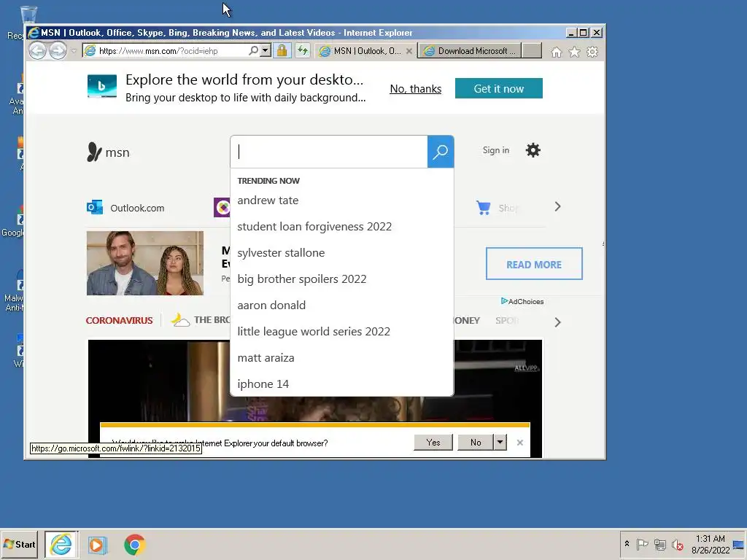The image size is (747, 560).
Task: Select trending suggestion andrew tate
Action: coord(268,201)
